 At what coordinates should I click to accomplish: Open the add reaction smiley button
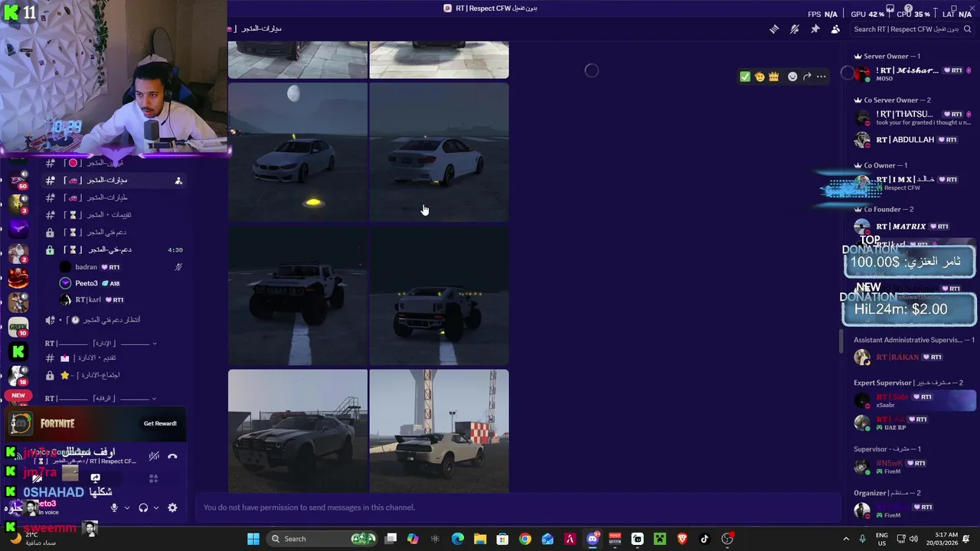tap(792, 77)
